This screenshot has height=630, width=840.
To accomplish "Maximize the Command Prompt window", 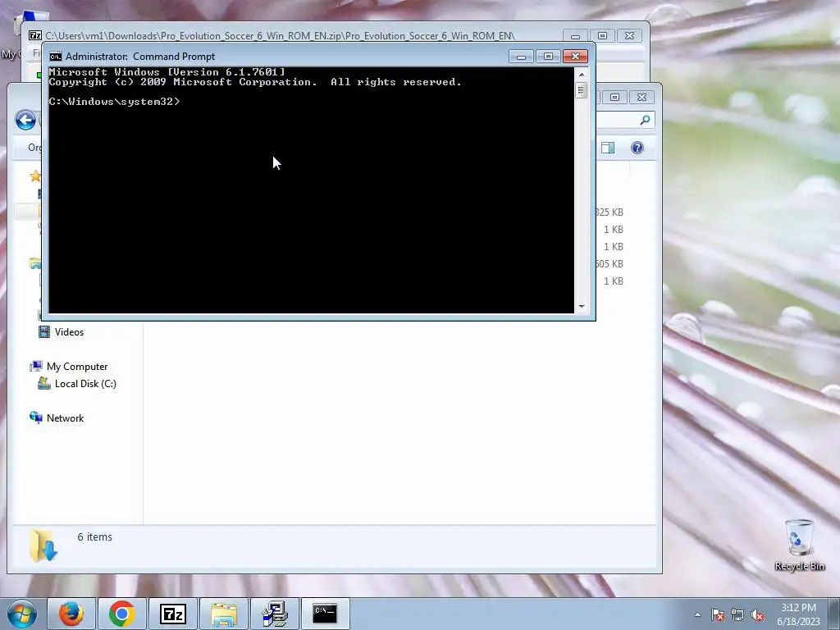I will pyautogui.click(x=548, y=57).
